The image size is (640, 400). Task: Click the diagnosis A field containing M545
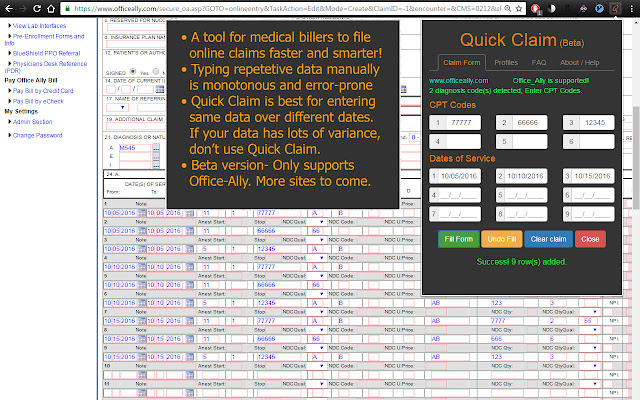point(134,148)
